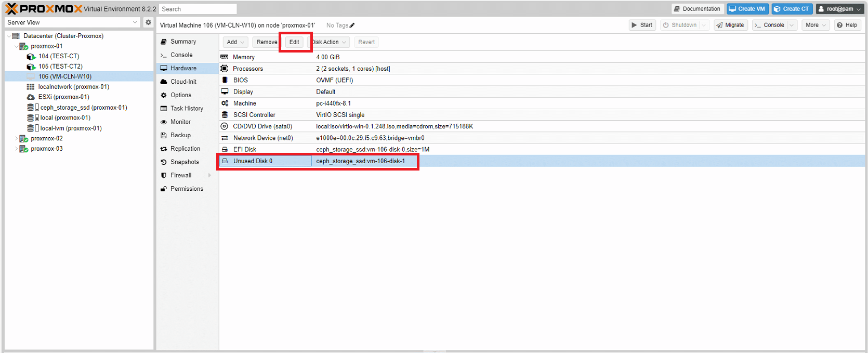868x353 pixels.
Task: Click the Search input field
Action: pyautogui.click(x=198, y=9)
